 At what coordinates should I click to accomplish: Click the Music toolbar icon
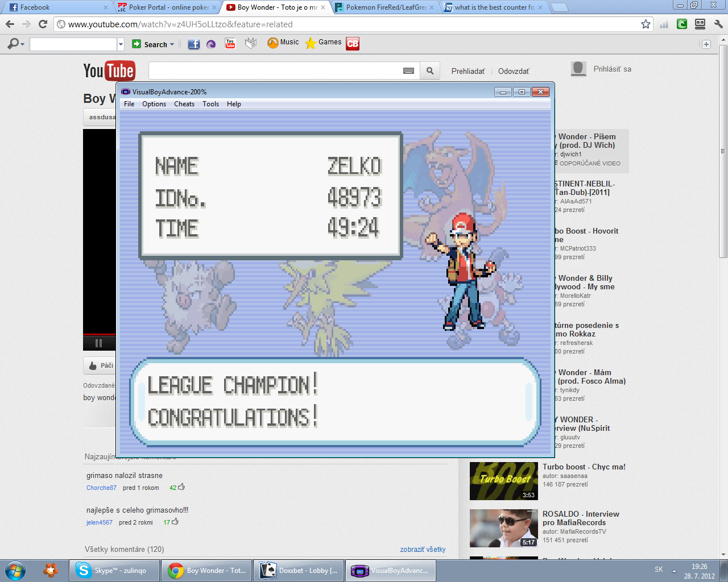(x=283, y=43)
